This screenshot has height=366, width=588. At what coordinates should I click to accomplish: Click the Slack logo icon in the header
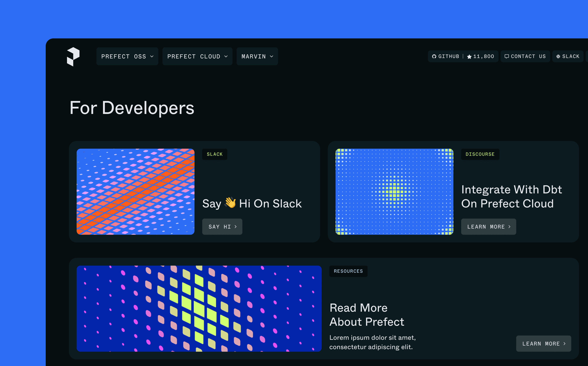558,56
